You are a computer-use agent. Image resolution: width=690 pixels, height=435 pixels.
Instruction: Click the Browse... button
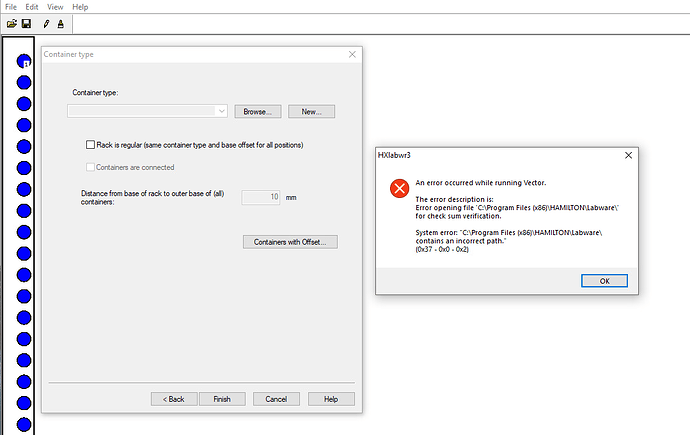[x=259, y=111]
